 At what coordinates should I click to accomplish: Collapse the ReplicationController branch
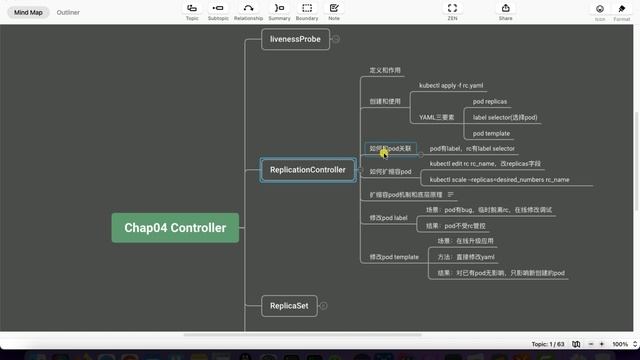coord(361,170)
